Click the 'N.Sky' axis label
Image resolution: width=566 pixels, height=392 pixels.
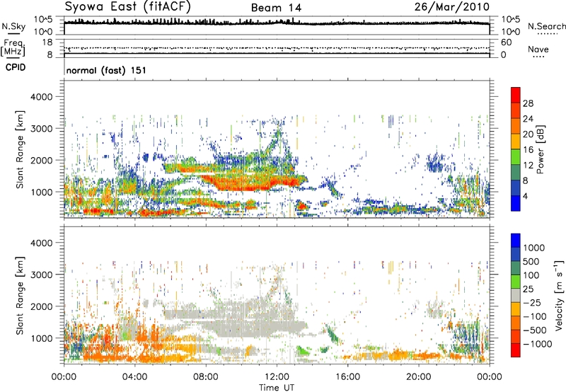pyautogui.click(x=13, y=26)
